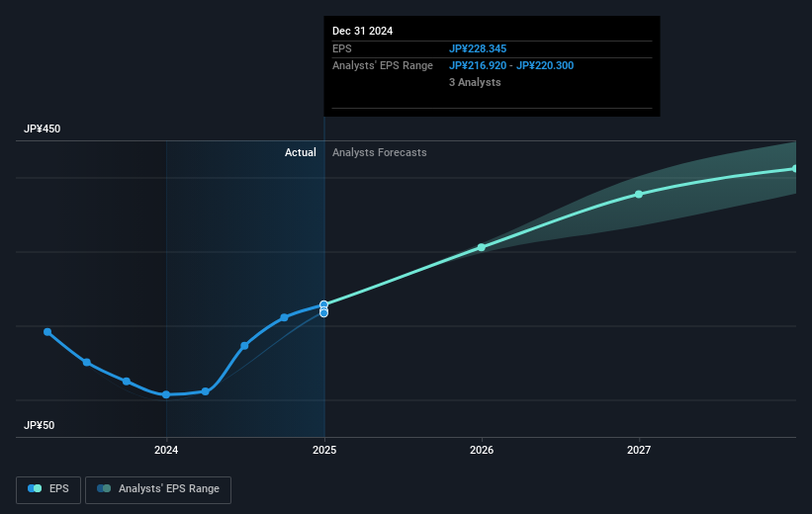
Task: Toggle the Analysts' EPS Range legend button
Action: pos(158,489)
